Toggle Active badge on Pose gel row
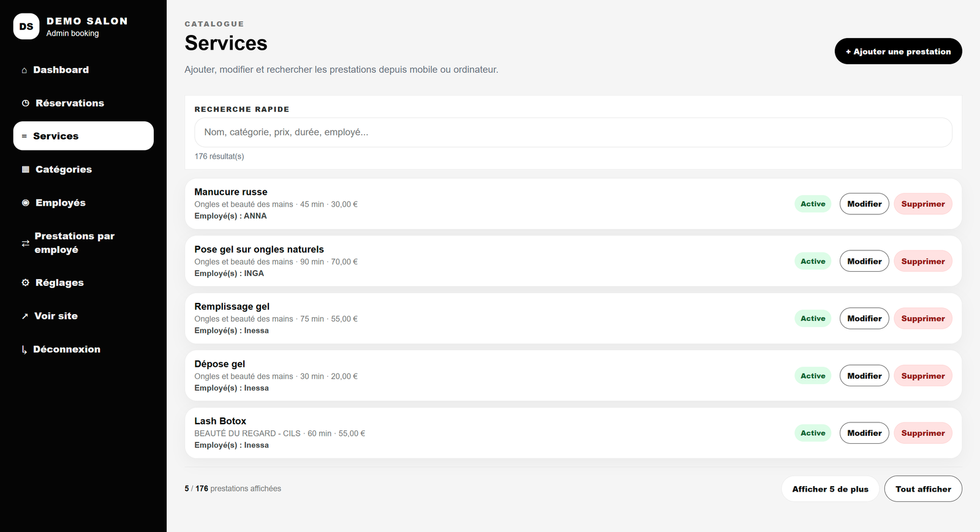This screenshot has width=980, height=532. pyautogui.click(x=813, y=261)
